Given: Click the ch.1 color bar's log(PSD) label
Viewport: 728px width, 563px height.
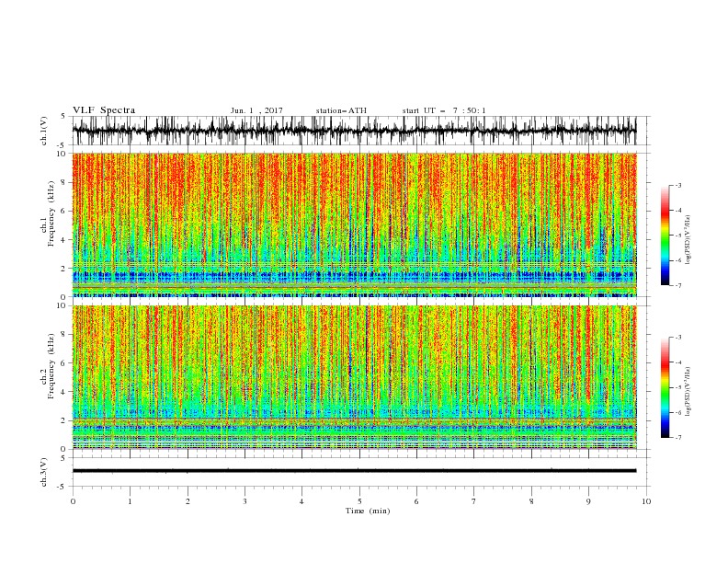Looking at the screenshot, I should [688, 240].
